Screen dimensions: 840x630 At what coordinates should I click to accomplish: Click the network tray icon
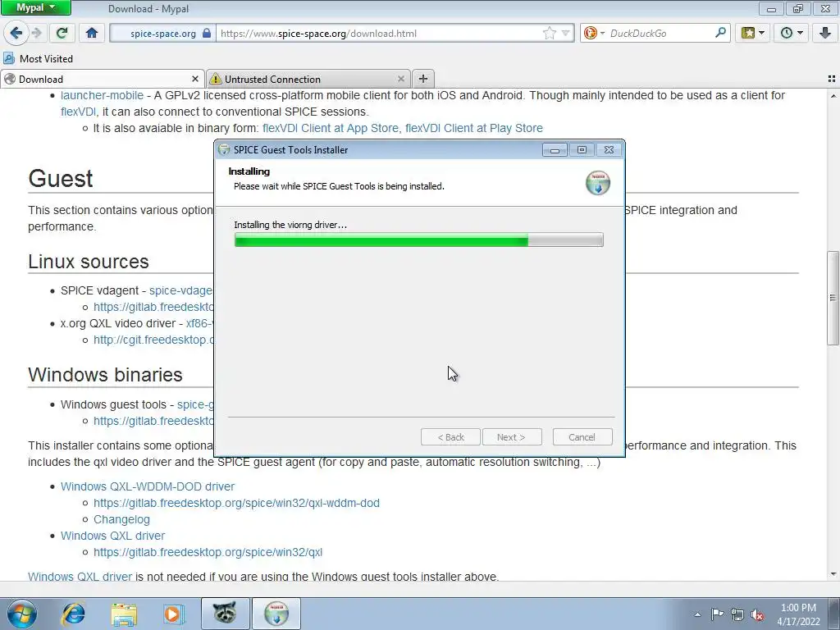737,614
